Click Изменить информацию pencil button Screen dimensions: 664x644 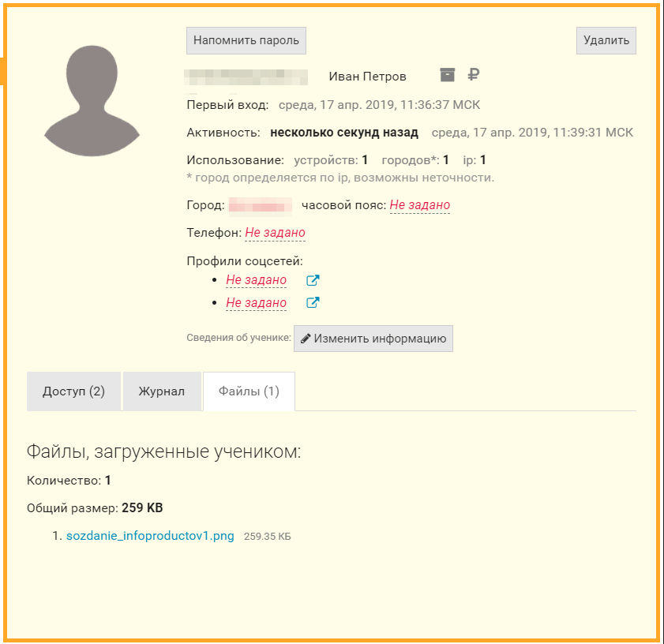click(373, 339)
